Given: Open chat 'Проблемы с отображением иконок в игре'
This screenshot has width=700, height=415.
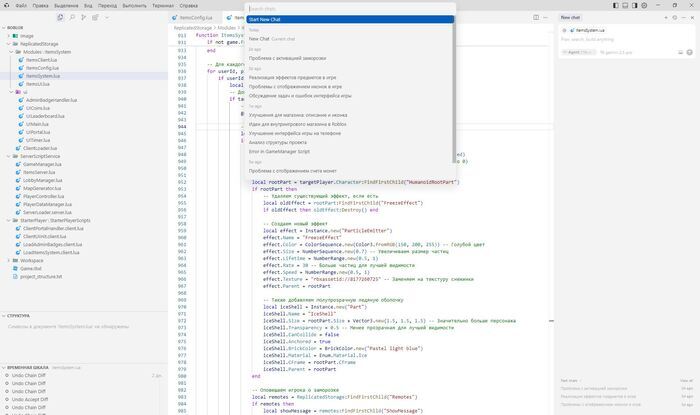Looking at the screenshot, I should [350, 87].
